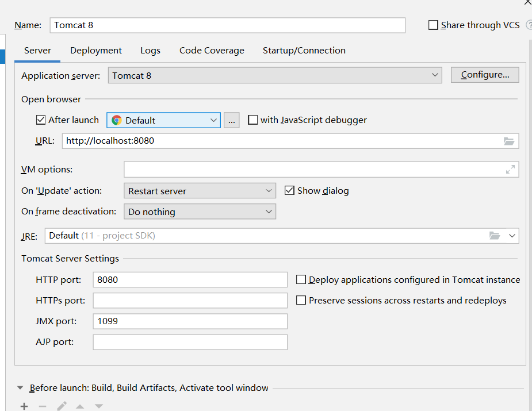
Task: Click the minus remove icon under Before launch
Action: pos(43,406)
